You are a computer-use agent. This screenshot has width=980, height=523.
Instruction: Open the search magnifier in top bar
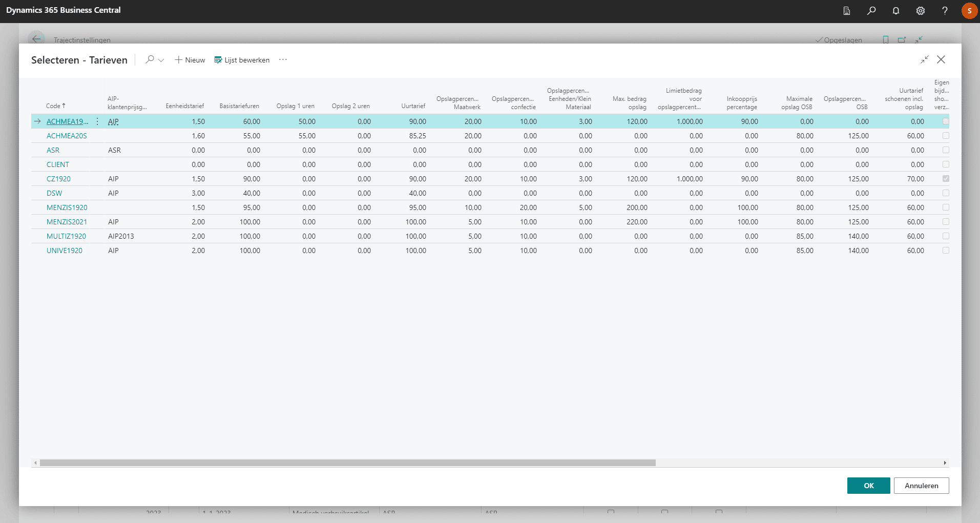coord(871,11)
